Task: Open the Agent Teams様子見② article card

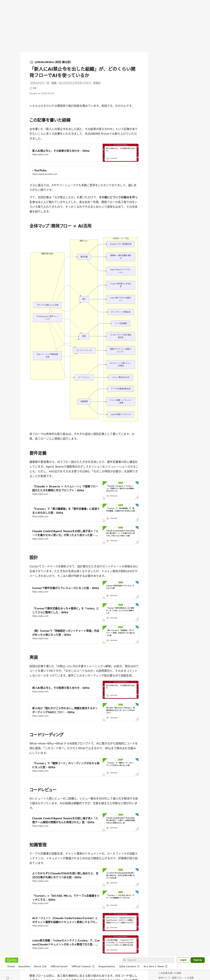Action: [84, 535]
